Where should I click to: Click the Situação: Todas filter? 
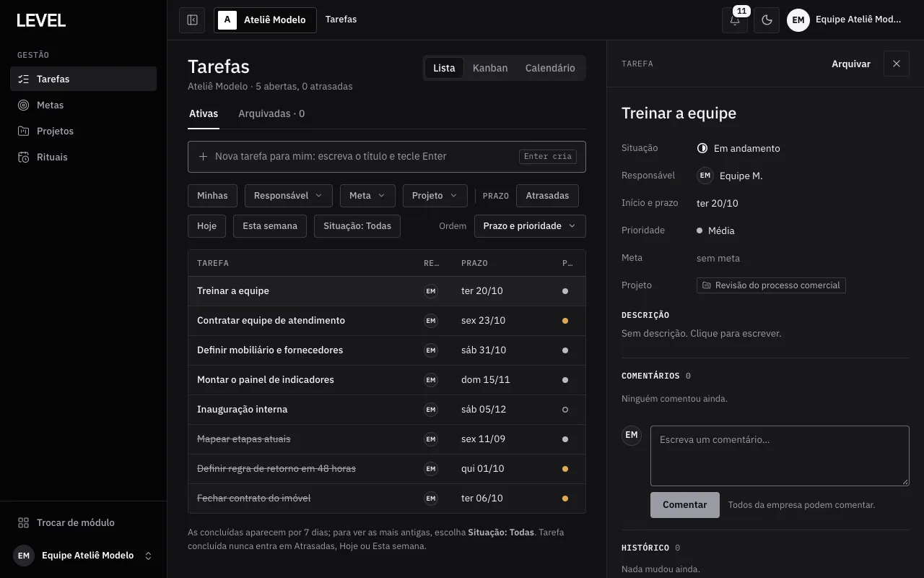click(357, 226)
